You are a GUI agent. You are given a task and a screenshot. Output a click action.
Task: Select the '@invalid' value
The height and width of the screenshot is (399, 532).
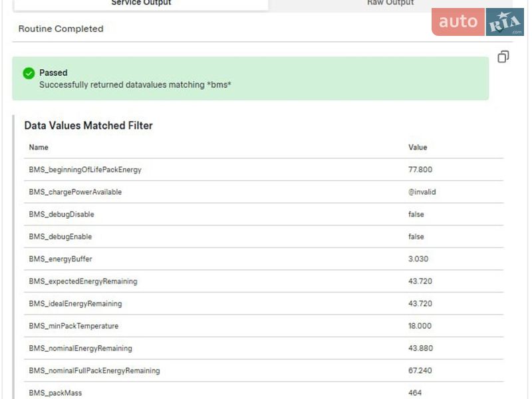[422, 192]
